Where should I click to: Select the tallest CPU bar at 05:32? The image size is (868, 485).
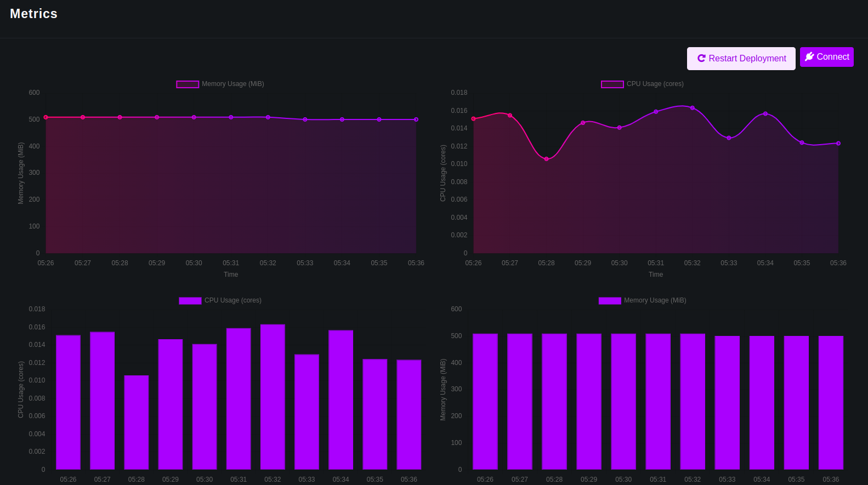click(x=273, y=397)
